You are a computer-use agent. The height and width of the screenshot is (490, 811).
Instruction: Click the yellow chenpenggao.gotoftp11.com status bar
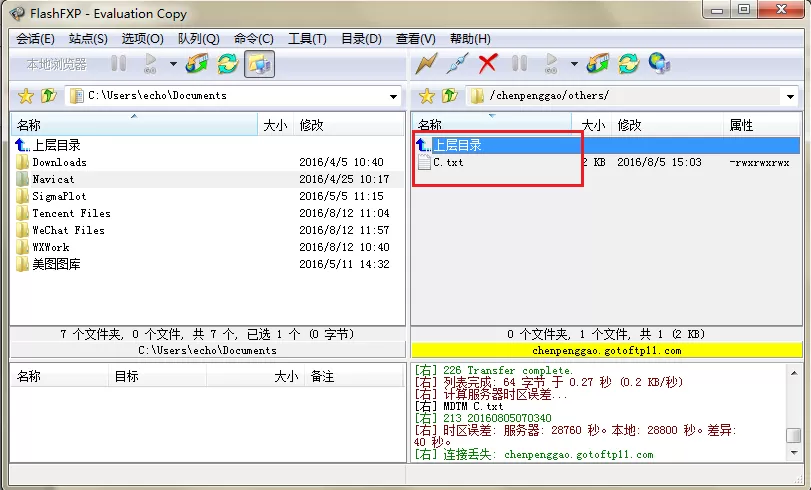[606, 351]
